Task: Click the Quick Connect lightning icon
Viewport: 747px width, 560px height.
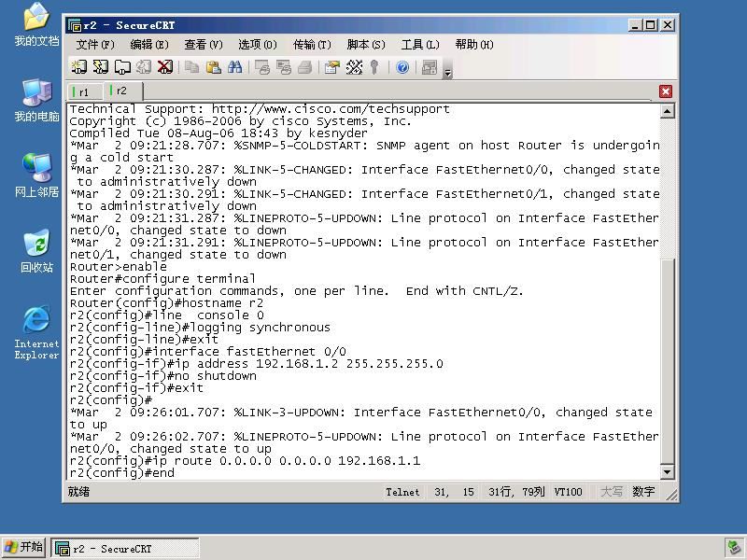Action: tap(101, 67)
